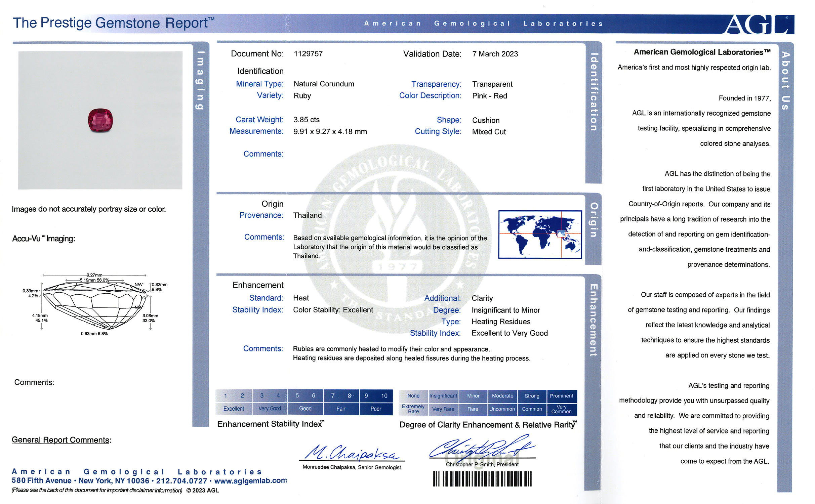The image size is (815, 504).
Task: Click the Accu-Vu gem profile diagram
Action: point(95,304)
